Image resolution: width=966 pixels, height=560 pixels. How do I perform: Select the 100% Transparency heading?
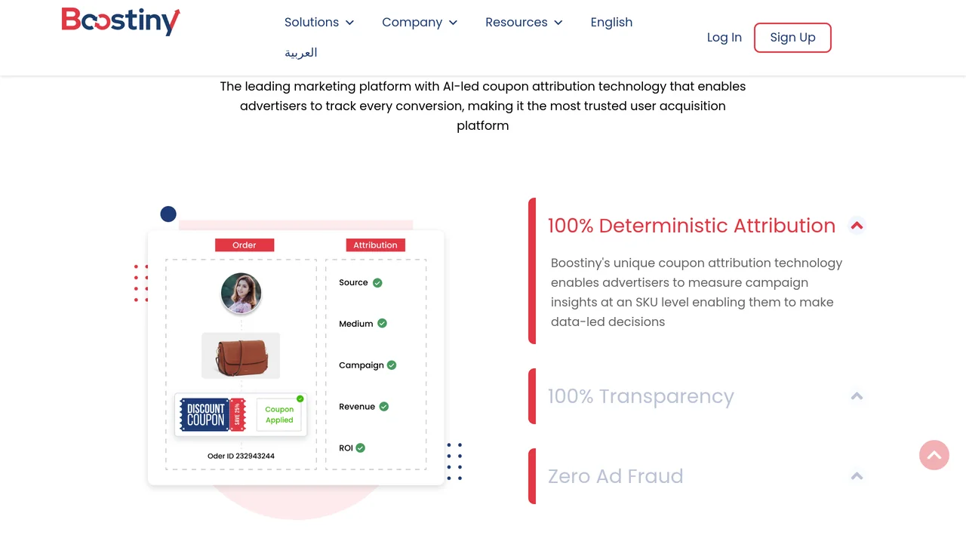coord(641,396)
